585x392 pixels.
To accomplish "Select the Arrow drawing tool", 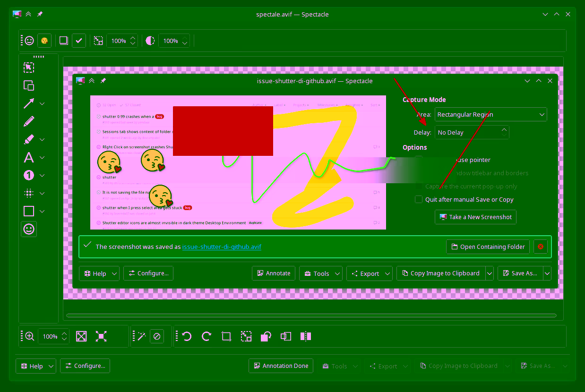I will [29, 103].
